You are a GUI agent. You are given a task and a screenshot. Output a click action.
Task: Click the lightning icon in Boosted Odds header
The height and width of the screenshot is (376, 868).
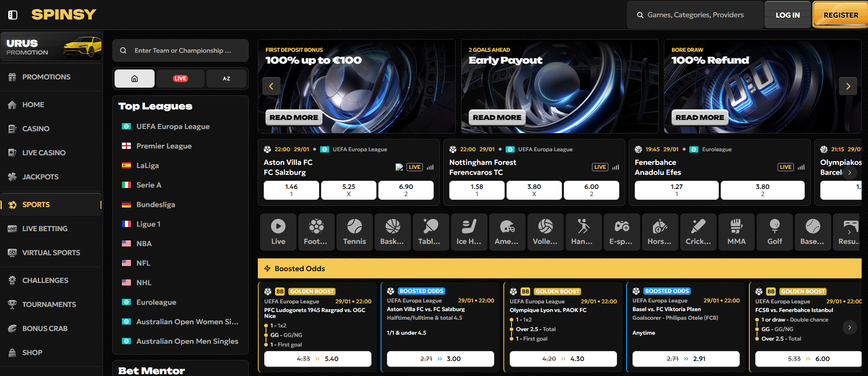tap(267, 268)
